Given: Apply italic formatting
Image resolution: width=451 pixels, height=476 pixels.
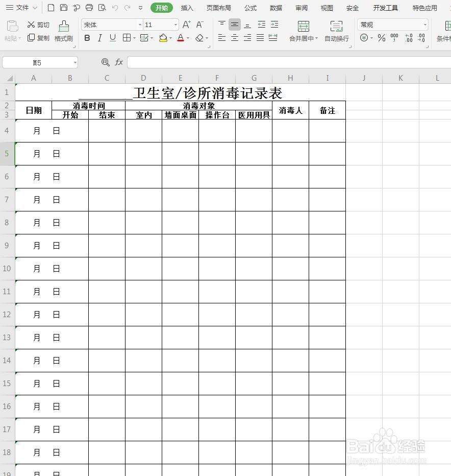Looking at the screenshot, I should [99, 38].
